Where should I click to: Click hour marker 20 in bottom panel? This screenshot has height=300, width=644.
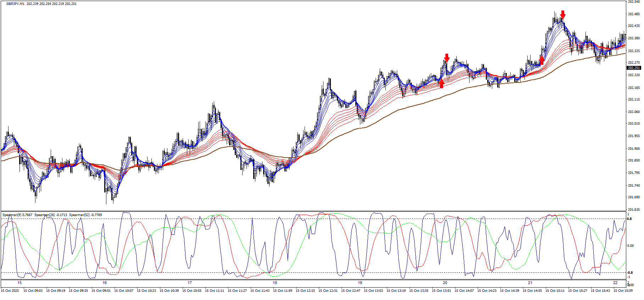tap(445, 283)
